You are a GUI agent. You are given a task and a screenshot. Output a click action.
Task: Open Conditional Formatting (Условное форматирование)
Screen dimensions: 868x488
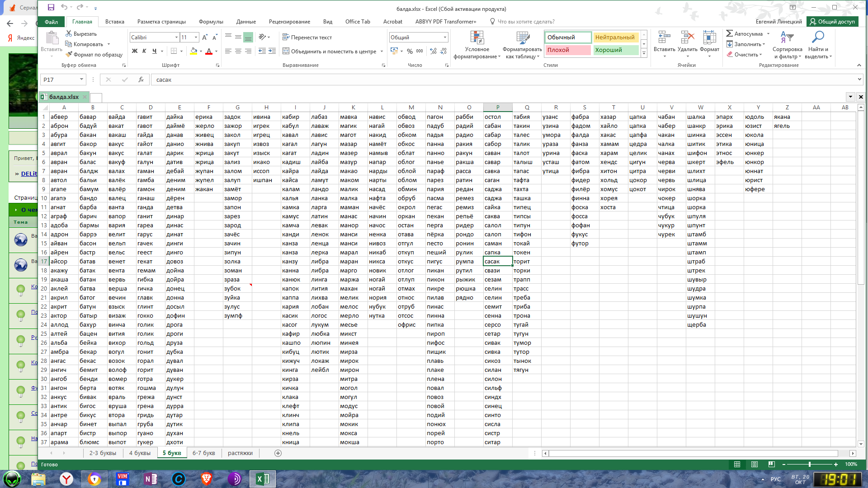(477, 45)
